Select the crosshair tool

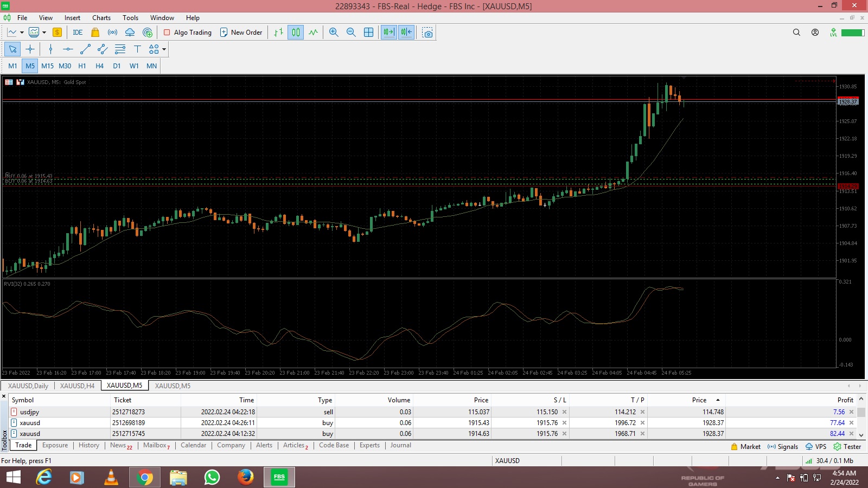pos(30,49)
